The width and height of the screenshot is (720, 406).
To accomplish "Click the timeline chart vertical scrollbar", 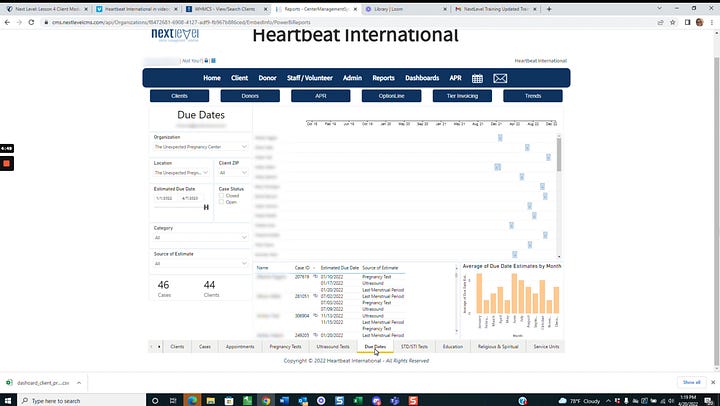I will [x=559, y=155].
